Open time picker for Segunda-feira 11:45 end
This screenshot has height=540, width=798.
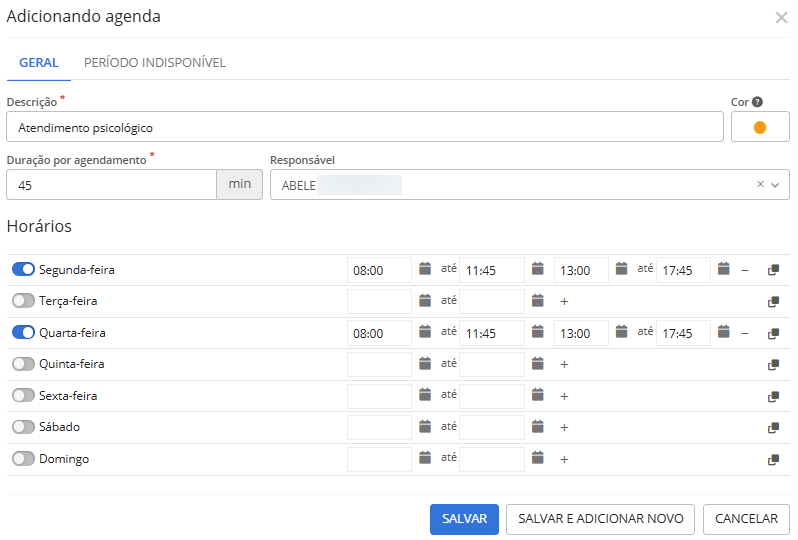coord(537,269)
